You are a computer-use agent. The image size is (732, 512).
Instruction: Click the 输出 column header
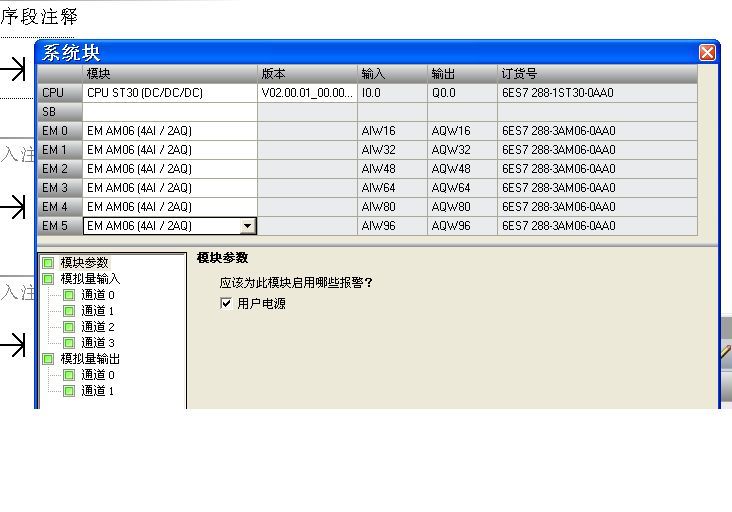coord(462,74)
